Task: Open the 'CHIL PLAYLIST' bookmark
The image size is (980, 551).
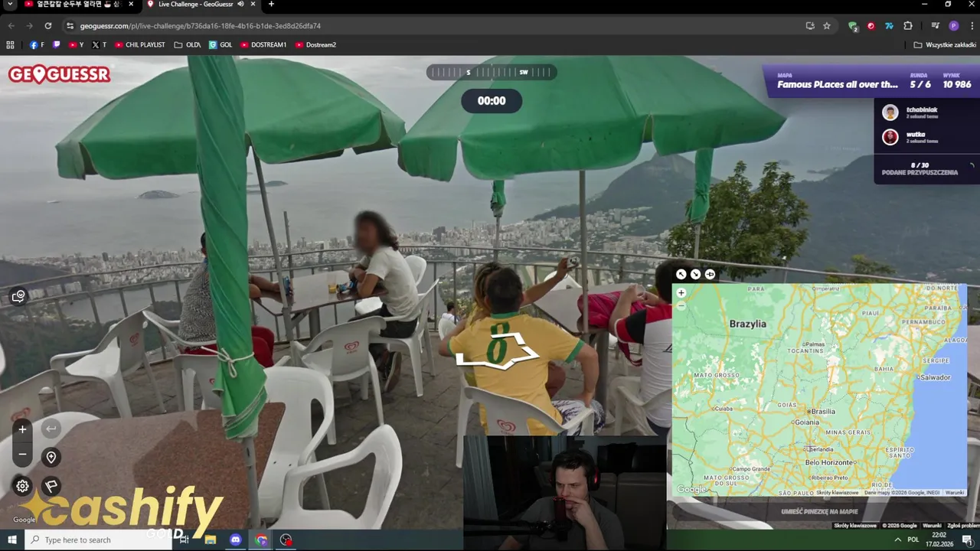Action: click(140, 45)
